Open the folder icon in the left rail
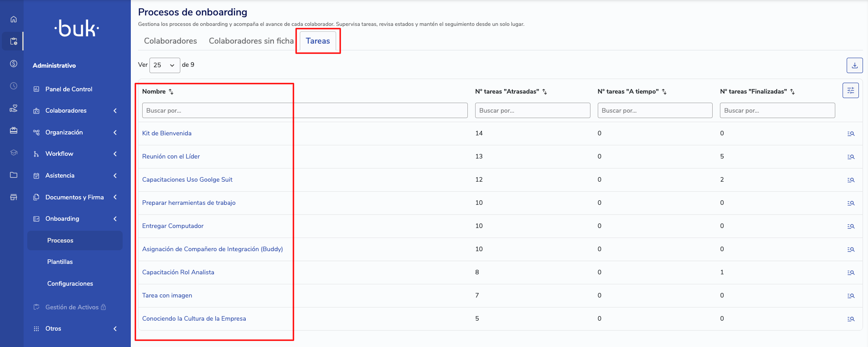This screenshot has height=347, width=868. [14, 175]
